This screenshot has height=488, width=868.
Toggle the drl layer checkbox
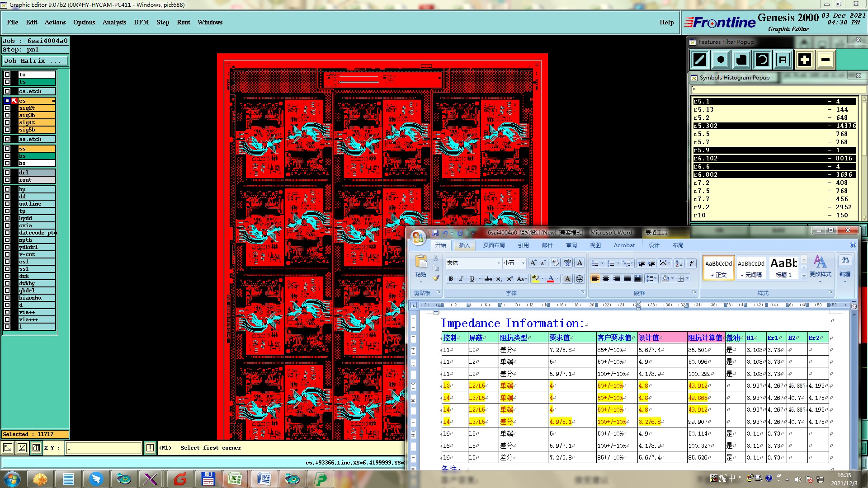pos(7,173)
